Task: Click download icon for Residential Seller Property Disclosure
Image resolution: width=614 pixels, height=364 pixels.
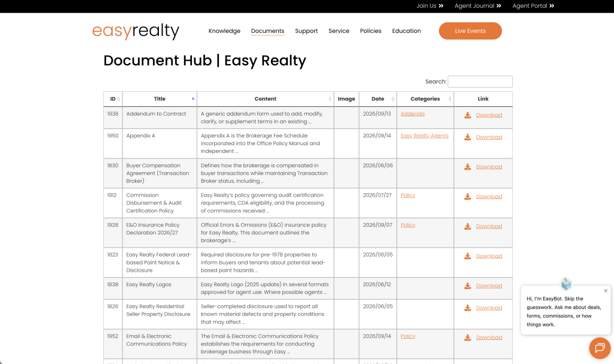Action: (x=468, y=308)
